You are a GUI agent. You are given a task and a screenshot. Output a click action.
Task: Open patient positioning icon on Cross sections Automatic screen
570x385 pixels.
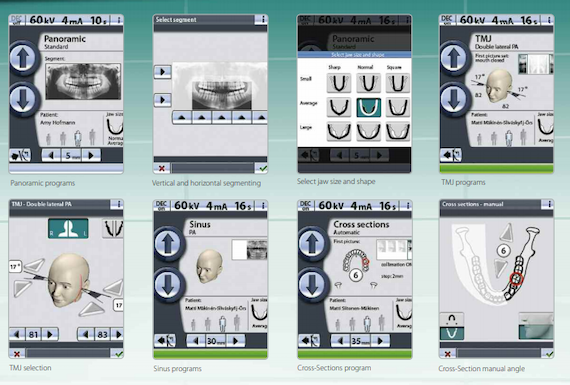tap(309, 341)
